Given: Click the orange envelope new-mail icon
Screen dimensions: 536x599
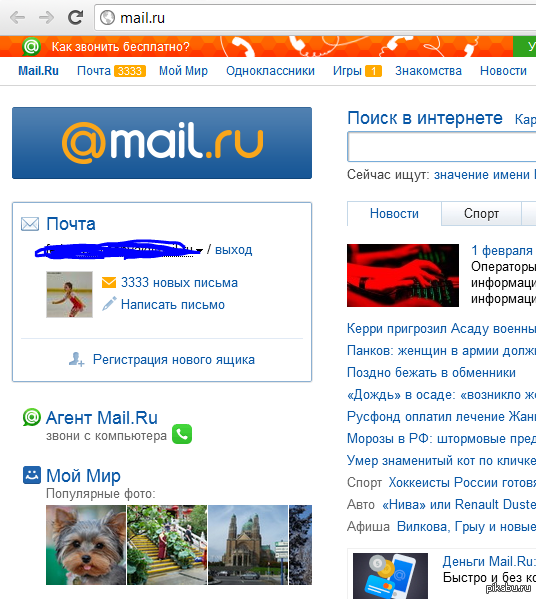Looking at the screenshot, I should pos(109,283).
